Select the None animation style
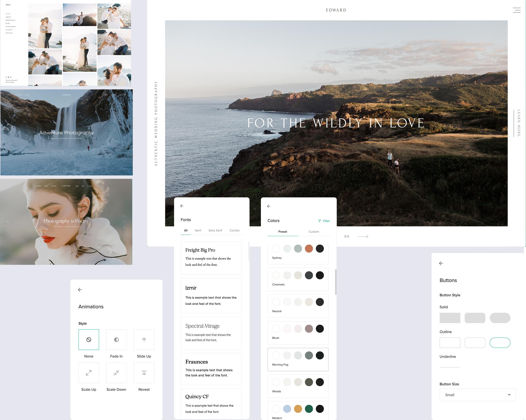This screenshot has height=420, width=526. 89,339
